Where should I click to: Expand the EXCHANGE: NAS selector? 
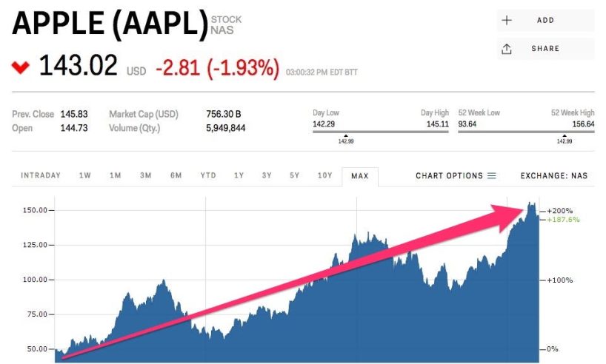553,176
